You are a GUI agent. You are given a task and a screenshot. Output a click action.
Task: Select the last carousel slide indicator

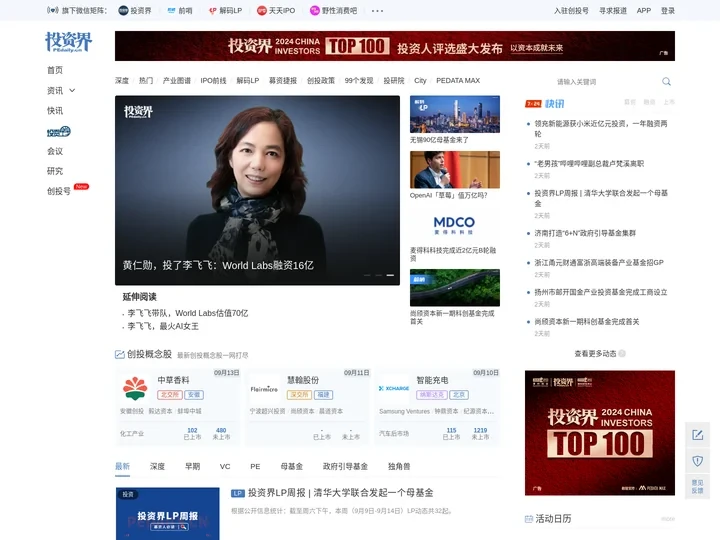tap(390, 275)
